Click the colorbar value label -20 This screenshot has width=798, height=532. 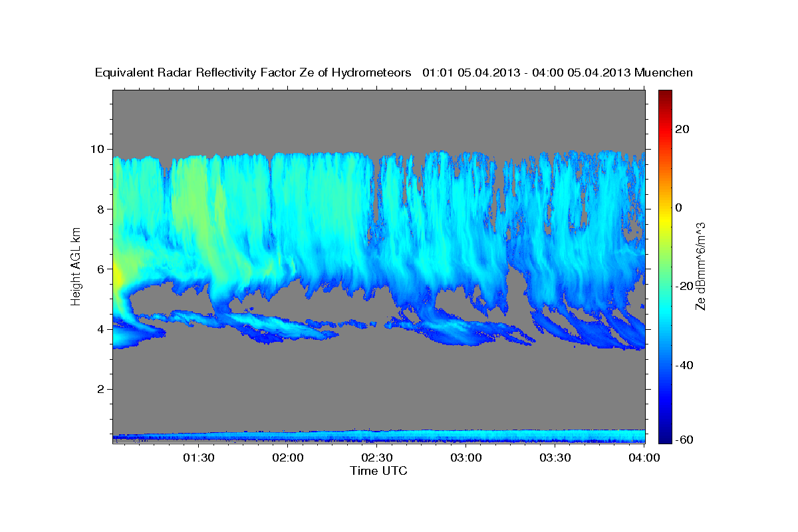point(686,286)
